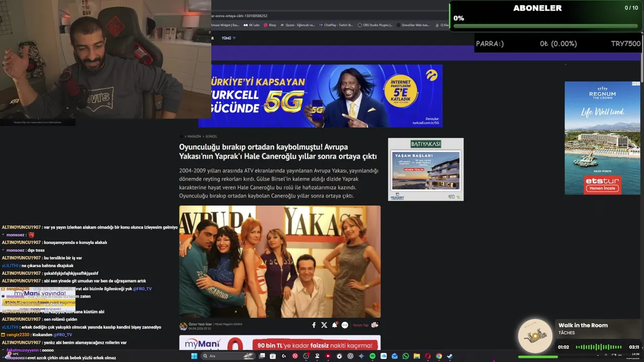644x362 pixels.
Task: Open the blue cloud taskbar icon
Action: 383,356
